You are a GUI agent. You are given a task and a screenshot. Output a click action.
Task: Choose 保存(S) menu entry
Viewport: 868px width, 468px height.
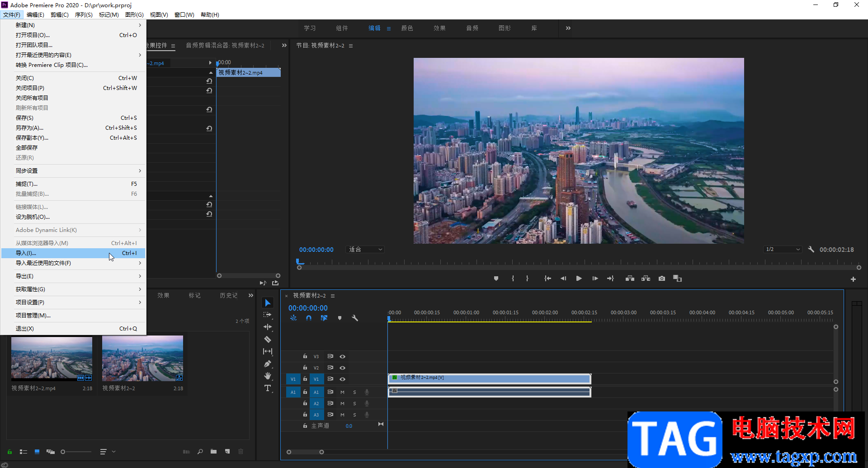coord(73,118)
